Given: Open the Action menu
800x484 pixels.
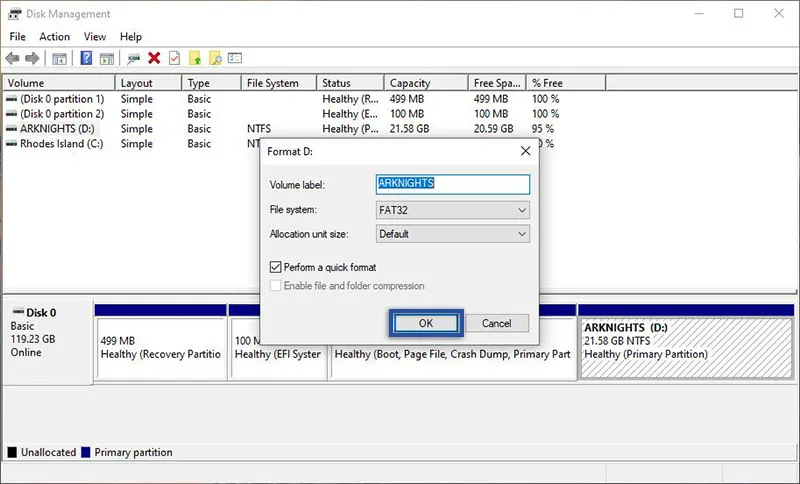Looking at the screenshot, I should (55, 37).
